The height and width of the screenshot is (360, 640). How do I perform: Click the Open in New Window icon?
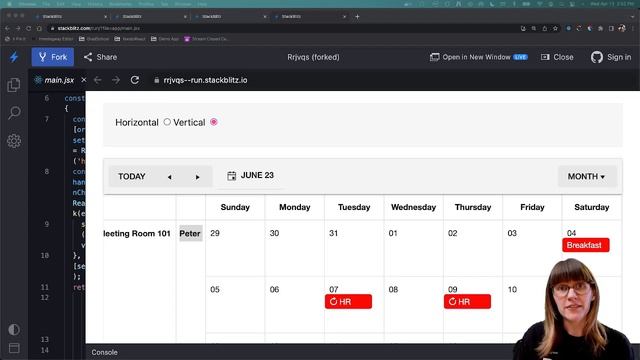coord(434,57)
